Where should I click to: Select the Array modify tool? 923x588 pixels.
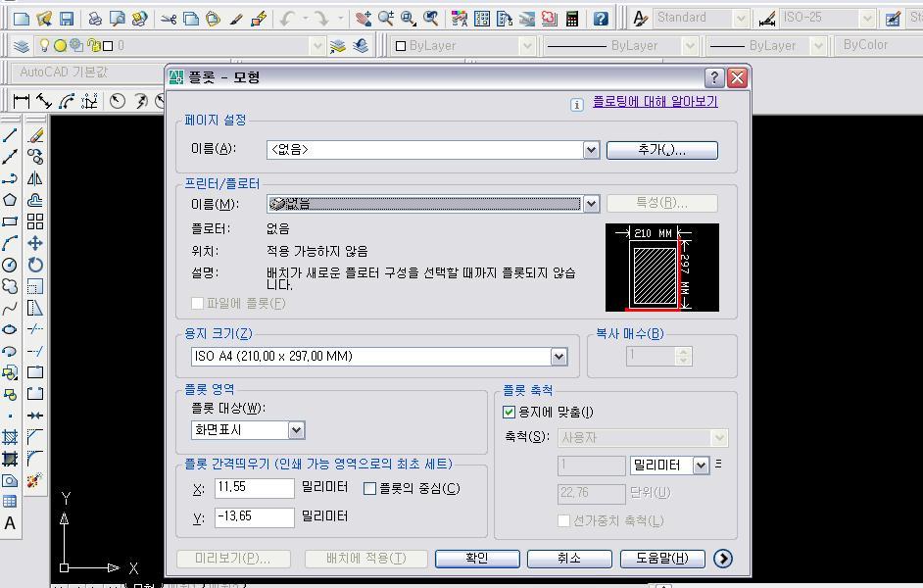coord(35,221)
